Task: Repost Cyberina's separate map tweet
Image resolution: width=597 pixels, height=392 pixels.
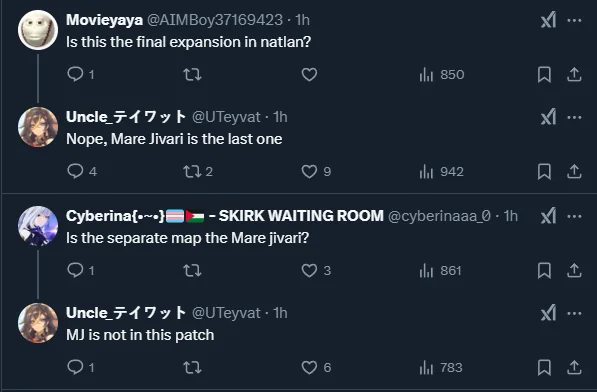Action: [x=192, y=271]
